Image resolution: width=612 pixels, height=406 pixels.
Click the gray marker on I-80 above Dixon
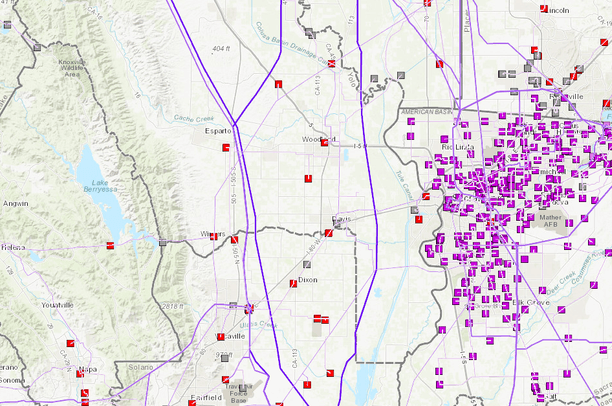pos(307,264)
